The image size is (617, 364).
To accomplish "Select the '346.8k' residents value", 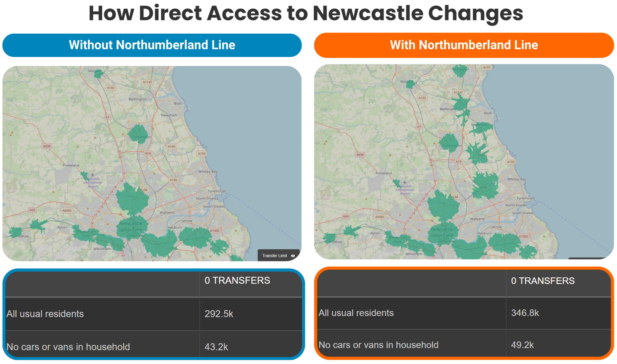I will pos(525,313).
